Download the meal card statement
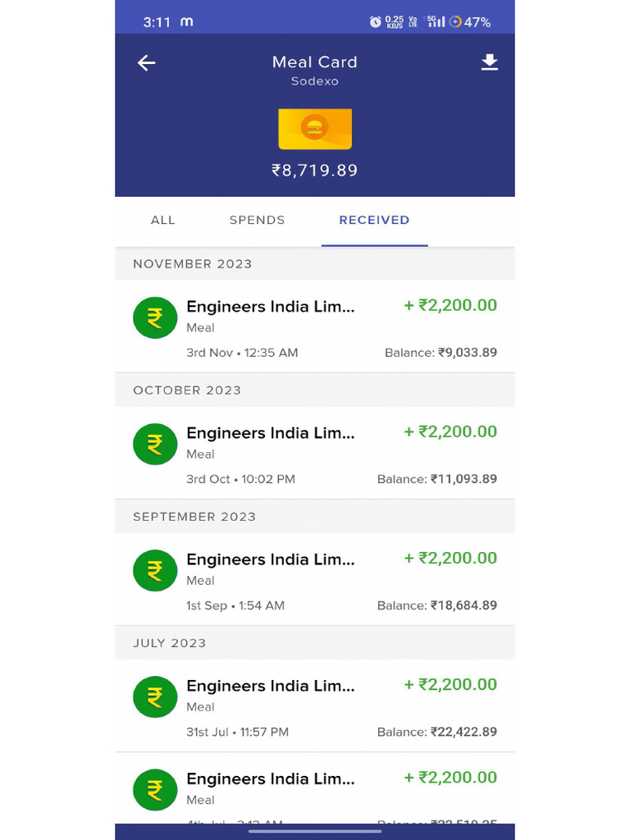Image resolution: width=630 pixels, height=840 pixels. [489, 62]
